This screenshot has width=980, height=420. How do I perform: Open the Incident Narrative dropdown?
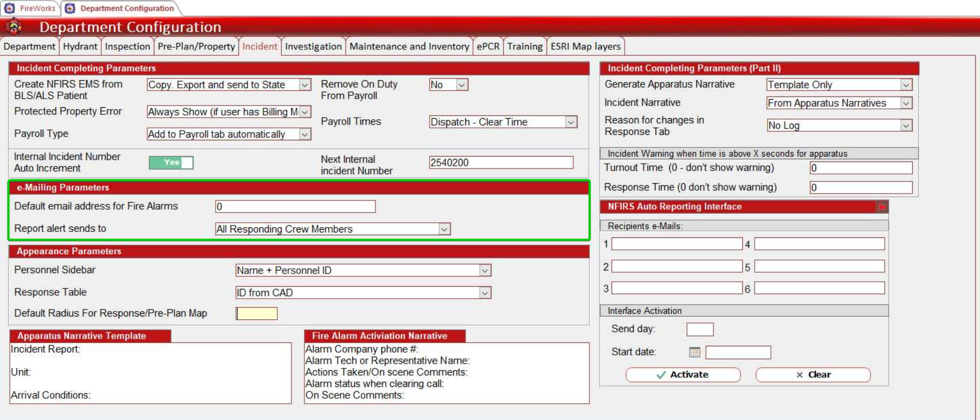(x=906, y=103)
